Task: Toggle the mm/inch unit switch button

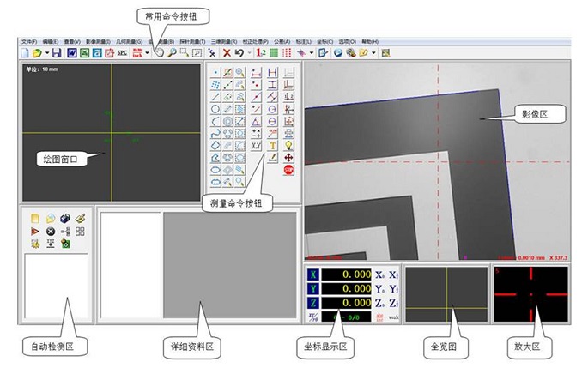Action: pyautogui.click(x=136, y=53)
